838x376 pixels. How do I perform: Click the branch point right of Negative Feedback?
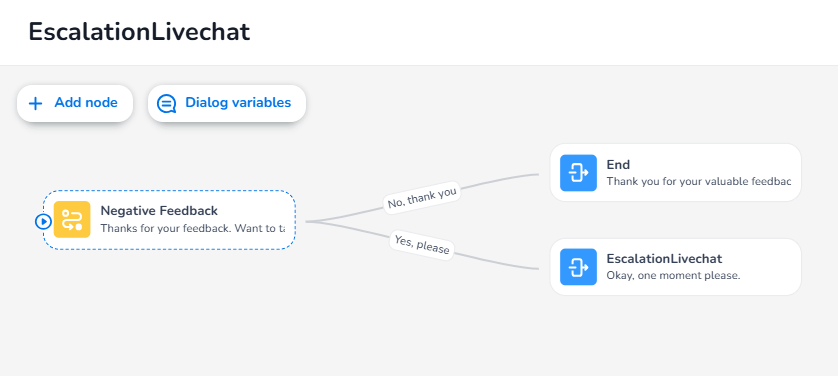(x=307, y=221)
